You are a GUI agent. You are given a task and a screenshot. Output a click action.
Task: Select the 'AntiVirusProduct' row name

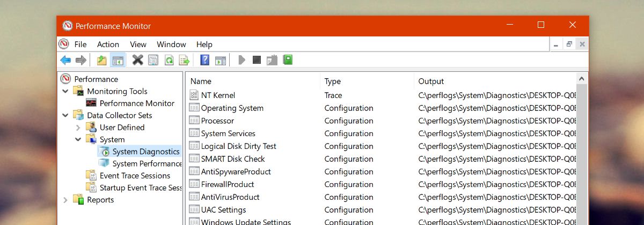click(x=230, y=197)
